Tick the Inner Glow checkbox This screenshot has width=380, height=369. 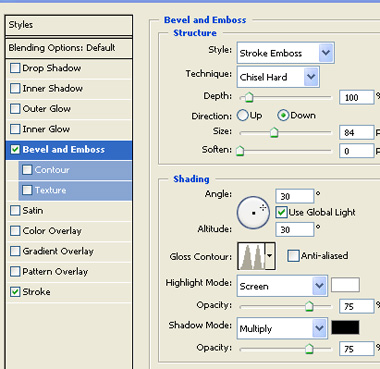pyautogui.click(x=15, y=129)
